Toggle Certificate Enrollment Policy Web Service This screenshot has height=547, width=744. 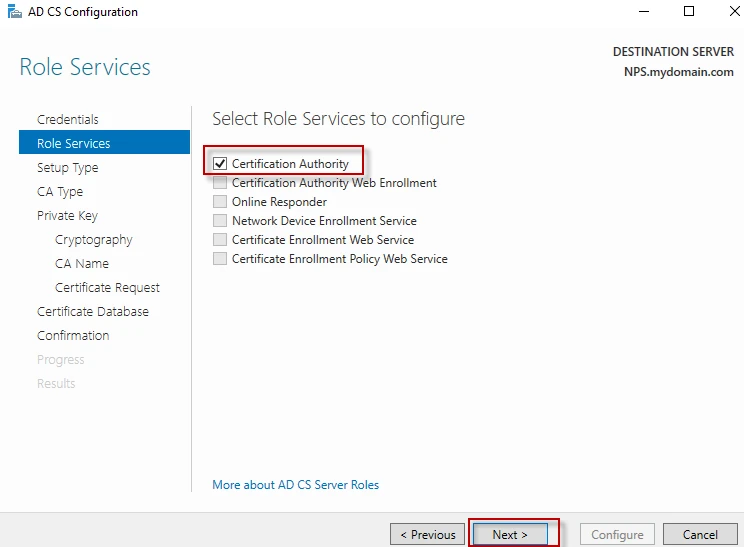(x=220, y=259)
